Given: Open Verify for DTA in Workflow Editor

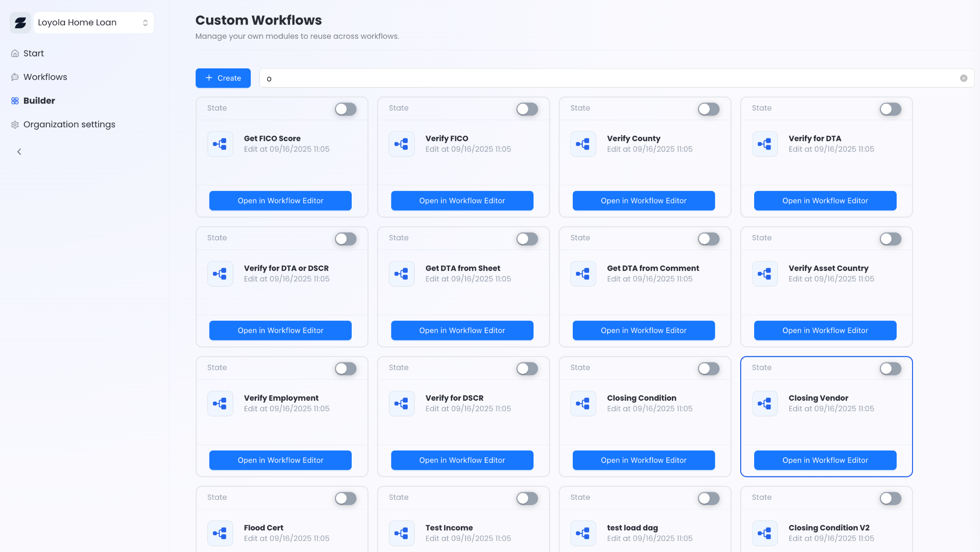Looking at the screenshot, I should pyautogui.click(x=825, y=201).
